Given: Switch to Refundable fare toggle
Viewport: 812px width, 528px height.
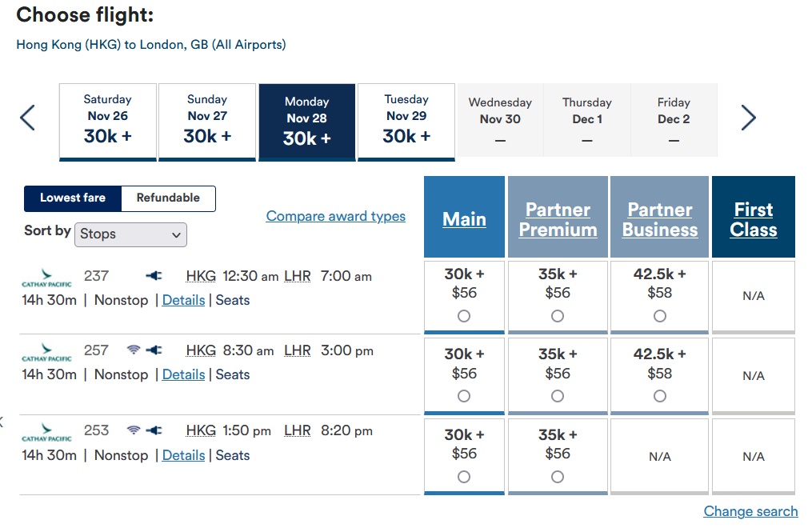Looking at the screenshot, I should click(x=168, y=198).
